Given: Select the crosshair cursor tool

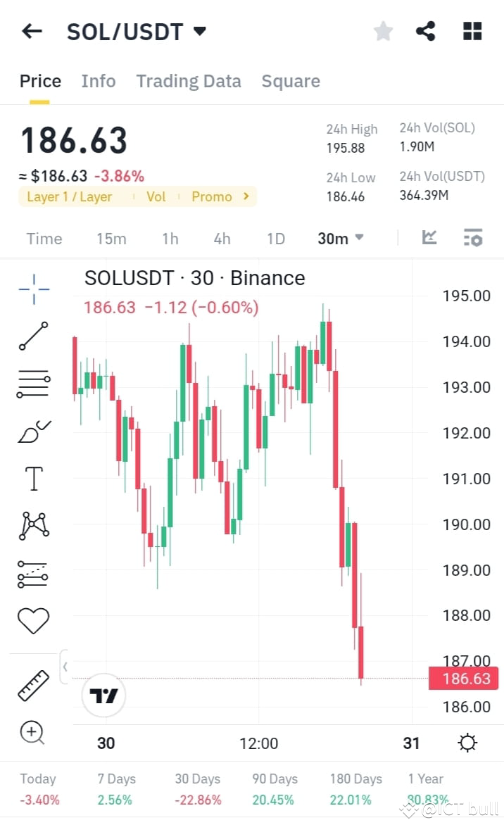Looking at the screenshot, I should coord(33,289).
